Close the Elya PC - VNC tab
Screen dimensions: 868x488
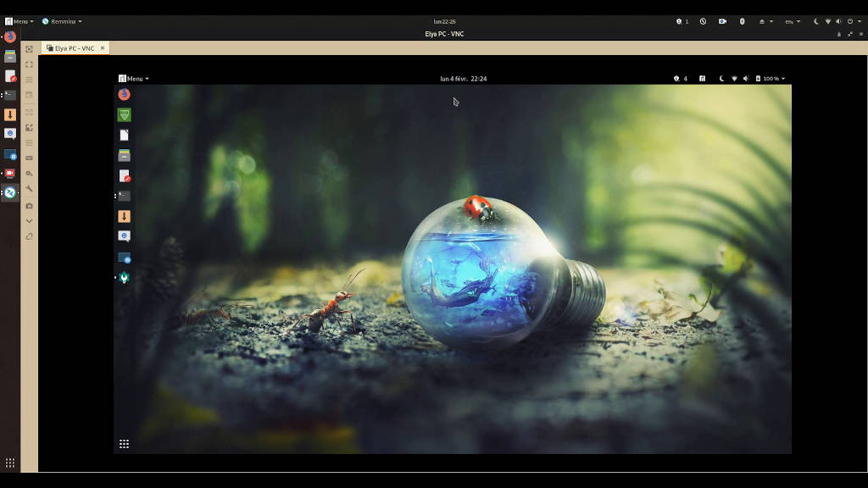pos(103,48)
